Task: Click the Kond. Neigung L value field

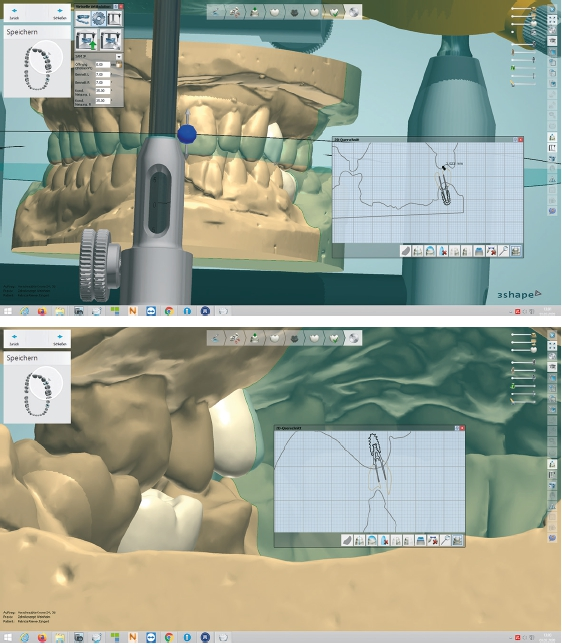Action: pyautogui.click(x=102, y=90)
